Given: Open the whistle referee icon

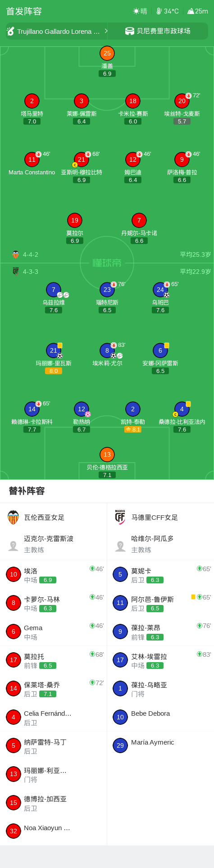Looking at the screenshot, I should (11, 31).
